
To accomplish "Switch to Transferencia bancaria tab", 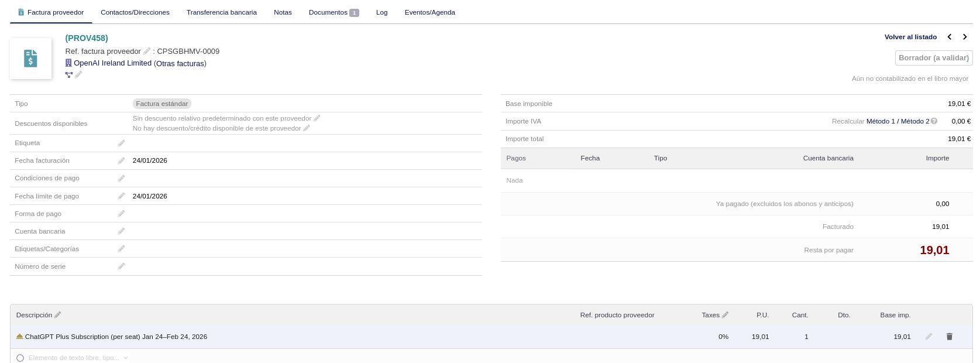I will click(x=221, y=12).
